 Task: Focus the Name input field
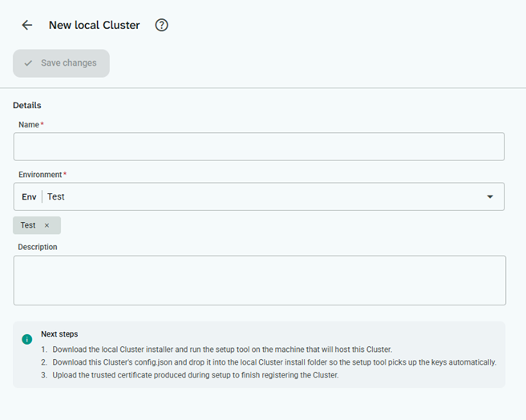pyautogui.click(x=259, y=147)
